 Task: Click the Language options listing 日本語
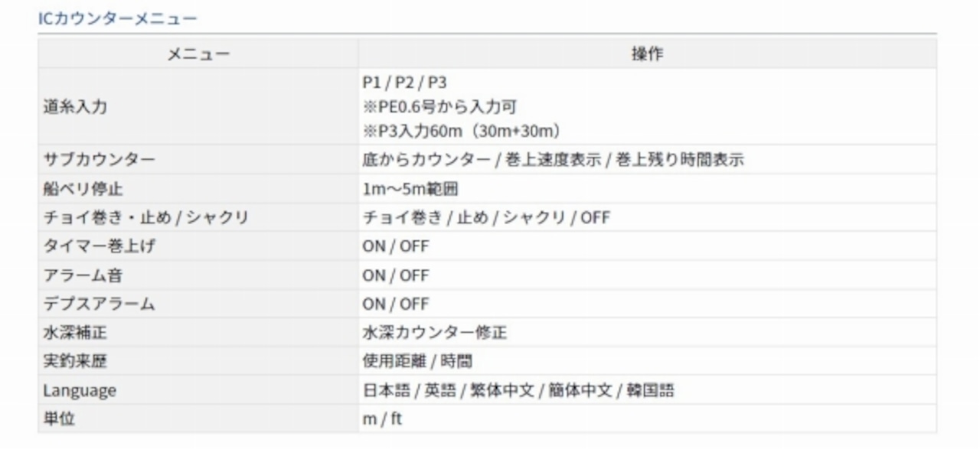coord(518,391)
